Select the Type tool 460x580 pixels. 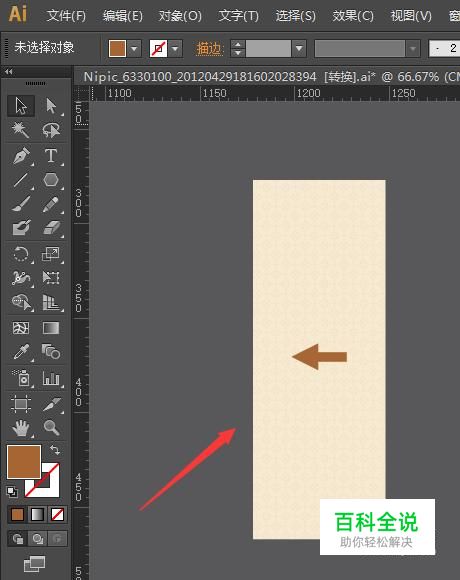pyautogui.click(x=51, y=155)
